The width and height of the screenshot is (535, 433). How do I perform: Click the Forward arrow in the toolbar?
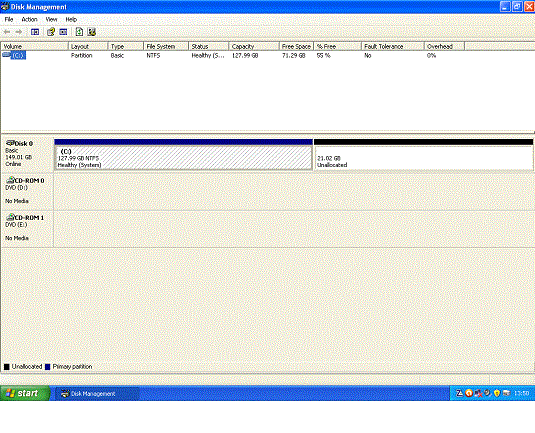[x=19, y=32]
